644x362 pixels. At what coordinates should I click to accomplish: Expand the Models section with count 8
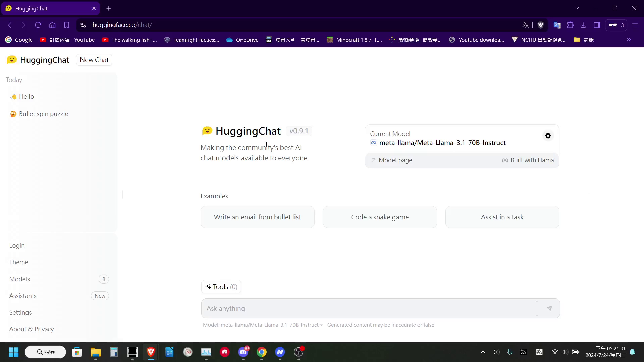[x=57, y=279]
